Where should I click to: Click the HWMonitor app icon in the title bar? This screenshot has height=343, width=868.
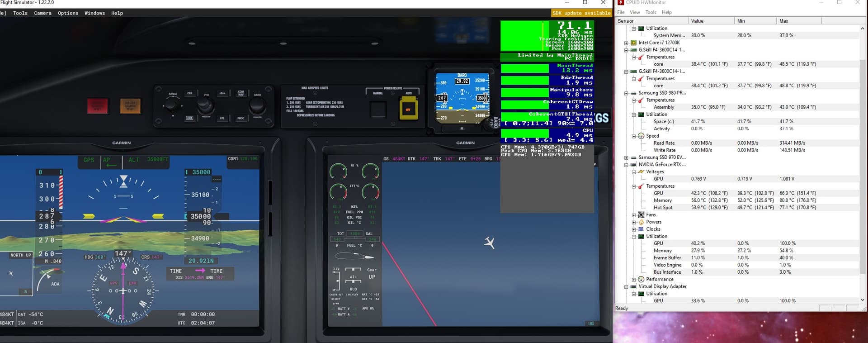click(x=621, y=2)
